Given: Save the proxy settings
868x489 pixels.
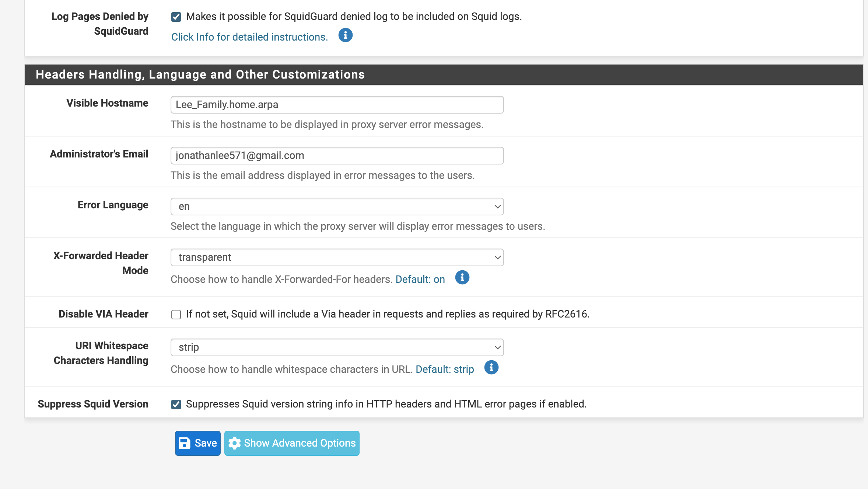Looking at the screenshot, I should [198, 443].
